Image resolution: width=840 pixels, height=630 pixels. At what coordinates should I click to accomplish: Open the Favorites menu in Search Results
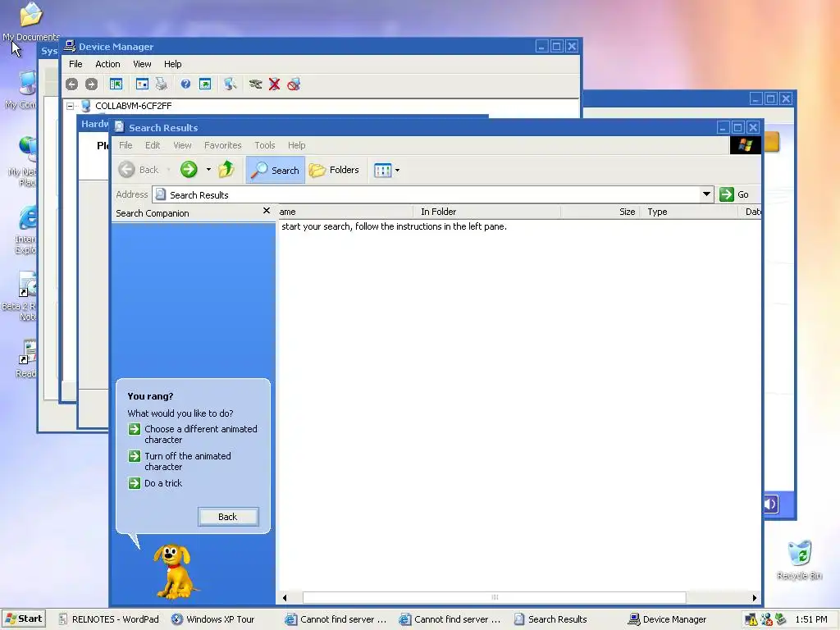tap(223, 145)
